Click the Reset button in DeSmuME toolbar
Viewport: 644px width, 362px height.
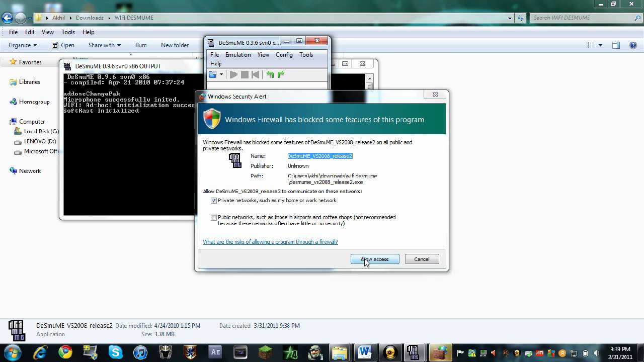point(256,74)
